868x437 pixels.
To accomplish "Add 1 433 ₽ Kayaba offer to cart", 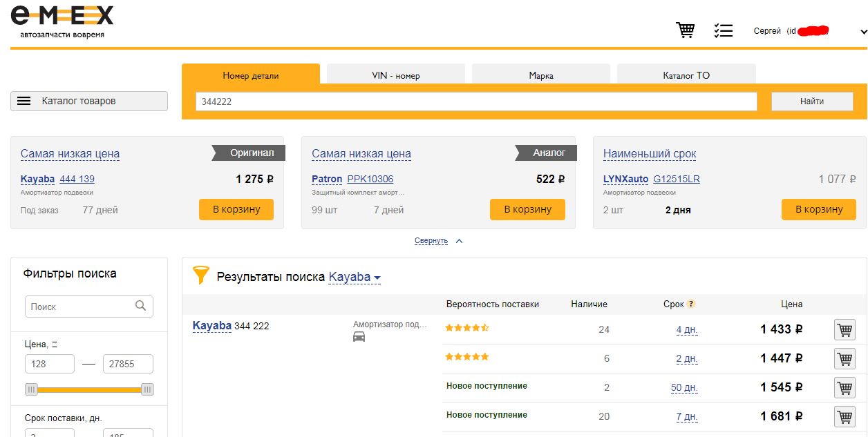I will 845,330.
